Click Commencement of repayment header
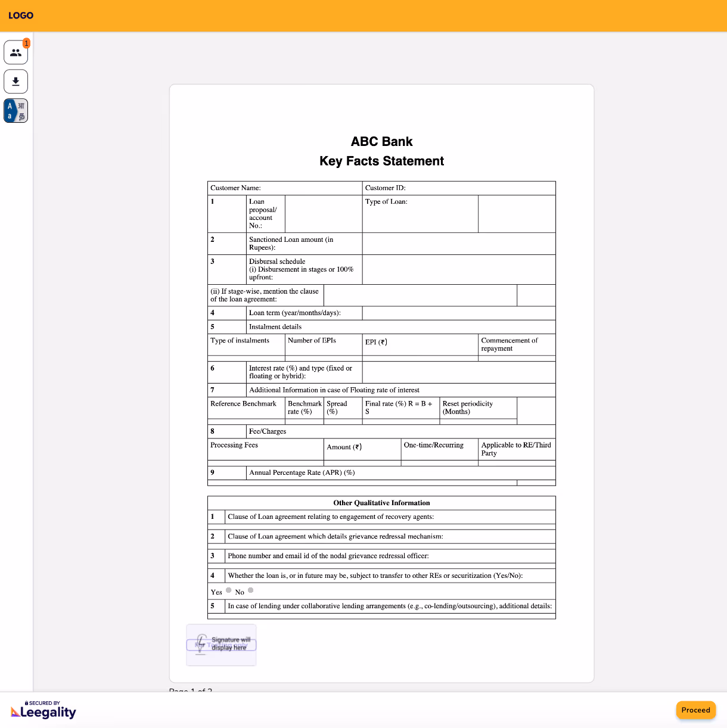The image size is (727, 728). coord(517,345)
